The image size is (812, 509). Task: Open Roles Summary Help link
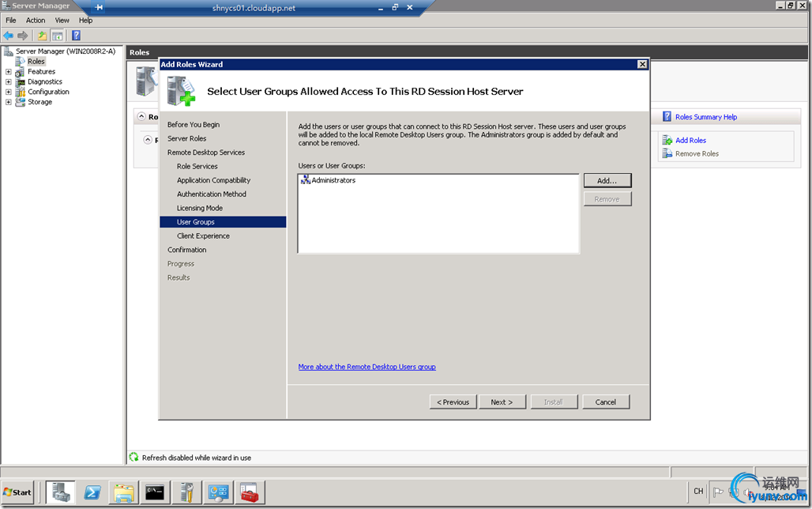(x=706, y=117)
